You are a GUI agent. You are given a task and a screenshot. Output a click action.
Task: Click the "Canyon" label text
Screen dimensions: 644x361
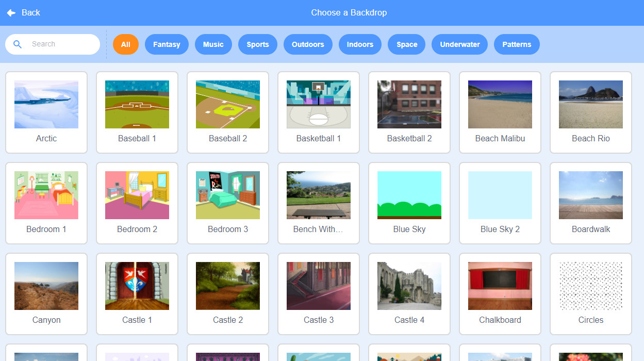[x=46, y=320]
